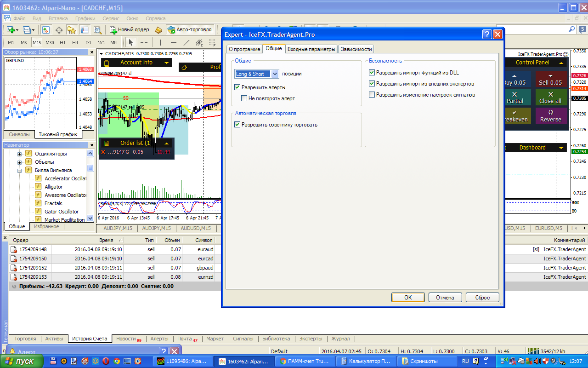Expand the Dashboard panel arrow
The height and width of the screenshot is (368, 588).
561,148
